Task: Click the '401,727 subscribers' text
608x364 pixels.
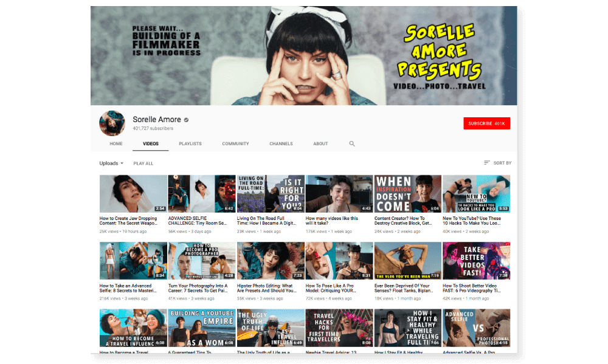Action: [153, 128]
